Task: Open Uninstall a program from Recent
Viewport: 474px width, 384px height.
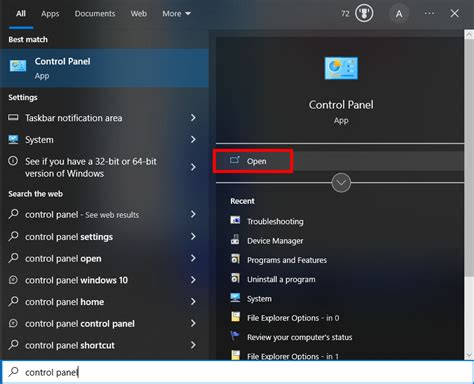Action: 281,279
